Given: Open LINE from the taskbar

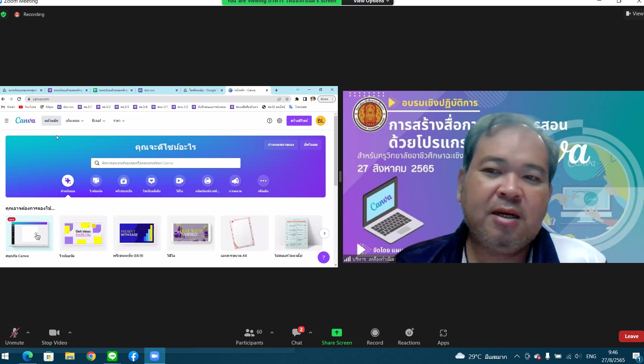Looking at the screenshot, I should pos(112,356).
